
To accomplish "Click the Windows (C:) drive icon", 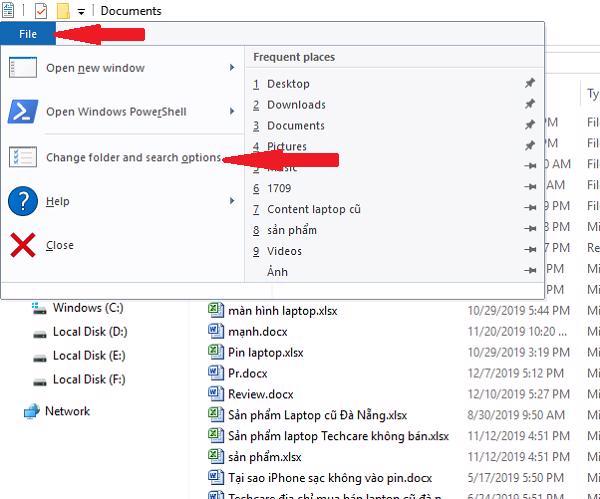I will tap(39, 308).
